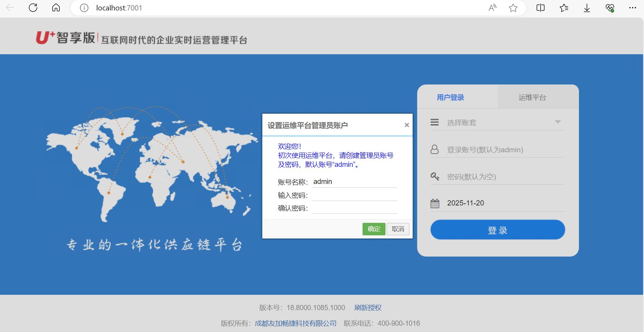This screenshot has height=332, width=644.
Task: Click the calendar icon beside login date
Action: coord(435,203)
